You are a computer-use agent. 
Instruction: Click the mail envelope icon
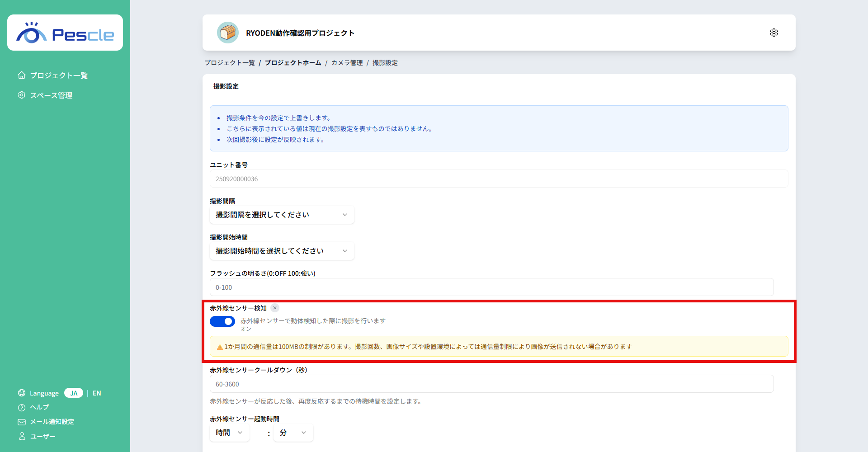pos(22,422)
